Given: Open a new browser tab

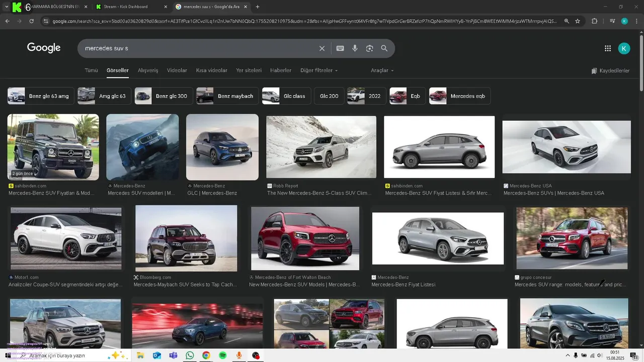Looking at the screenshot, I should [x=258, y=7].
